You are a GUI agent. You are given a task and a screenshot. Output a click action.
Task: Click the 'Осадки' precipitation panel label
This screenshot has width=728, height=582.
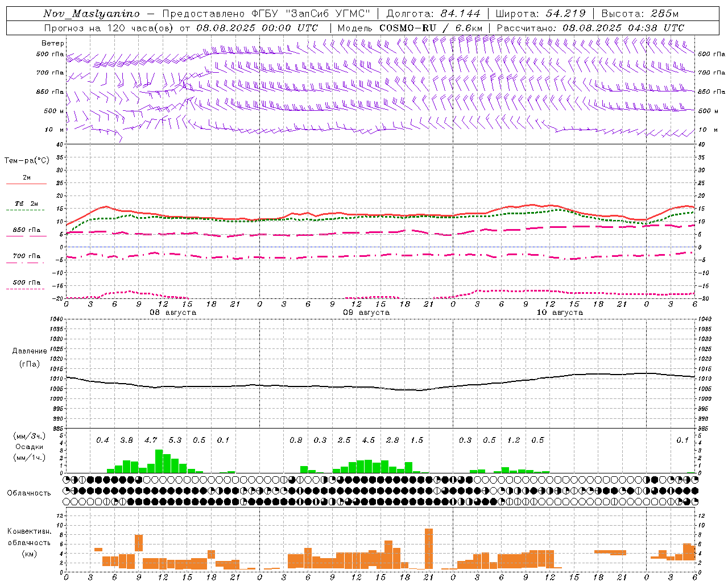(x=30, y=447)
